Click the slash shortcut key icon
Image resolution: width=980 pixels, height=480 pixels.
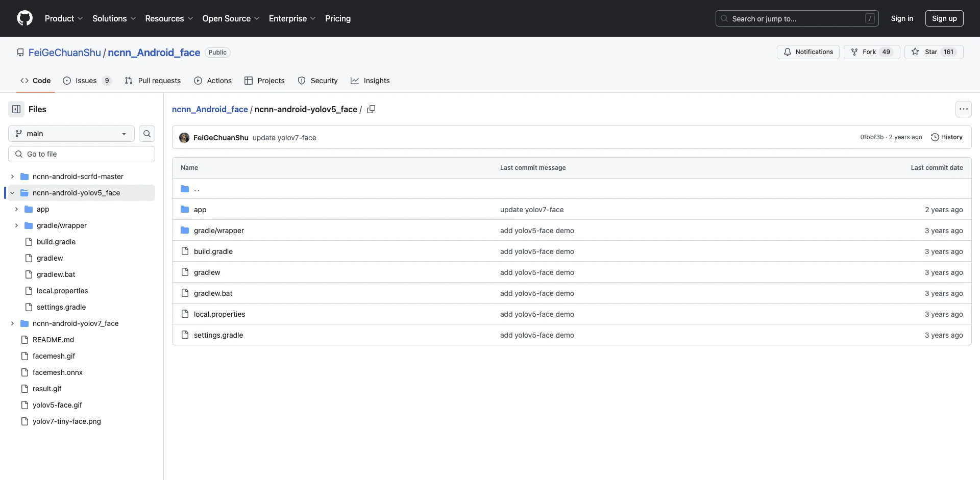point(870,18)
